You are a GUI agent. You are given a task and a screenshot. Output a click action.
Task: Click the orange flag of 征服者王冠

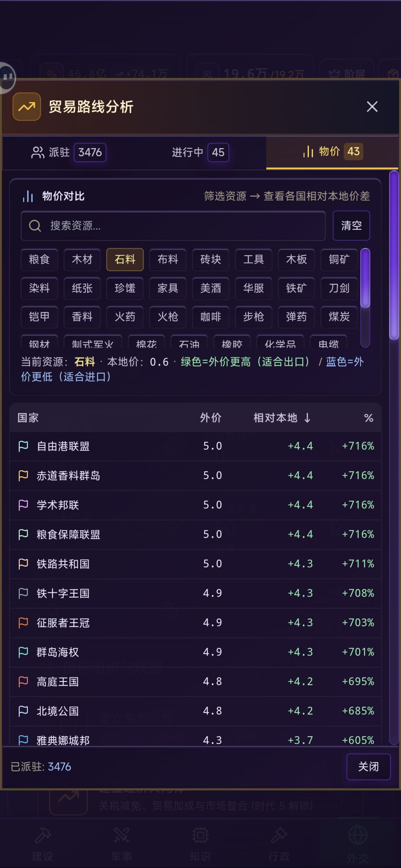coord(23,622)
